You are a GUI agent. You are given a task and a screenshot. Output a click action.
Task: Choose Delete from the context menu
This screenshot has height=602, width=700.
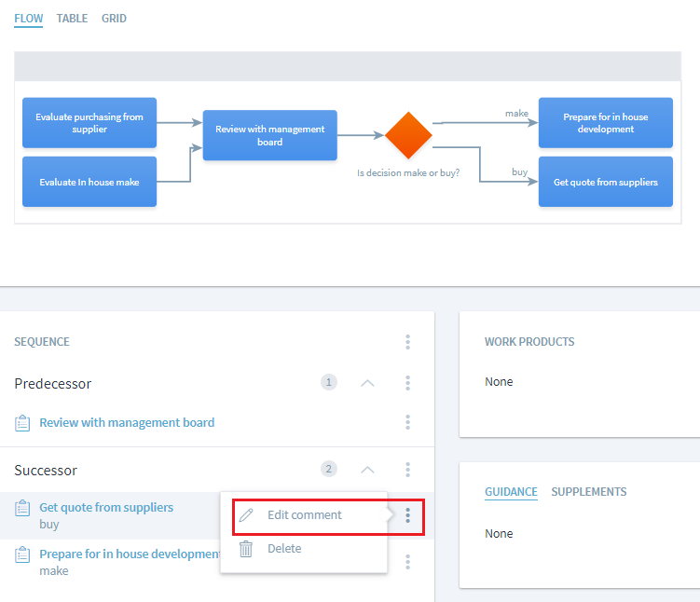(284, 549)
